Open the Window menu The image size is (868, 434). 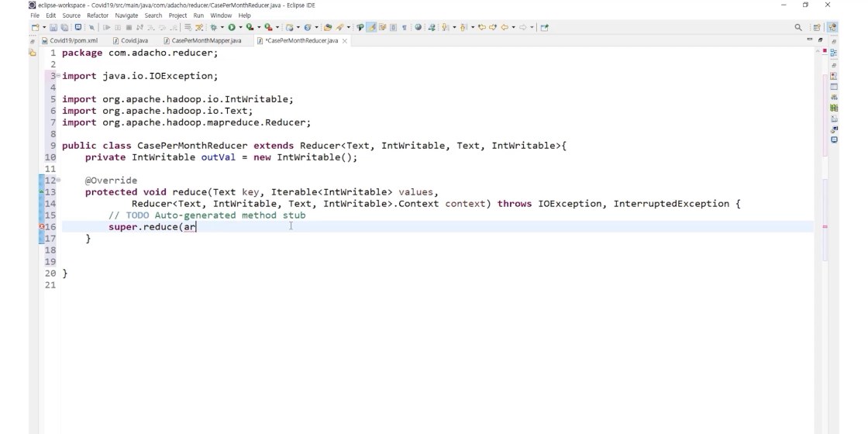221,15
